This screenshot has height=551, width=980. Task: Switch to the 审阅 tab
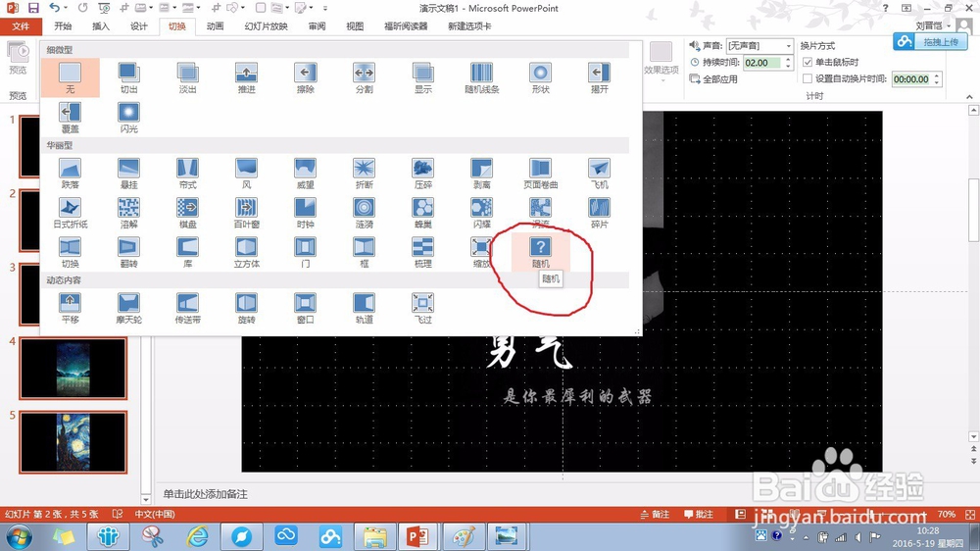(x=317, y=26)
